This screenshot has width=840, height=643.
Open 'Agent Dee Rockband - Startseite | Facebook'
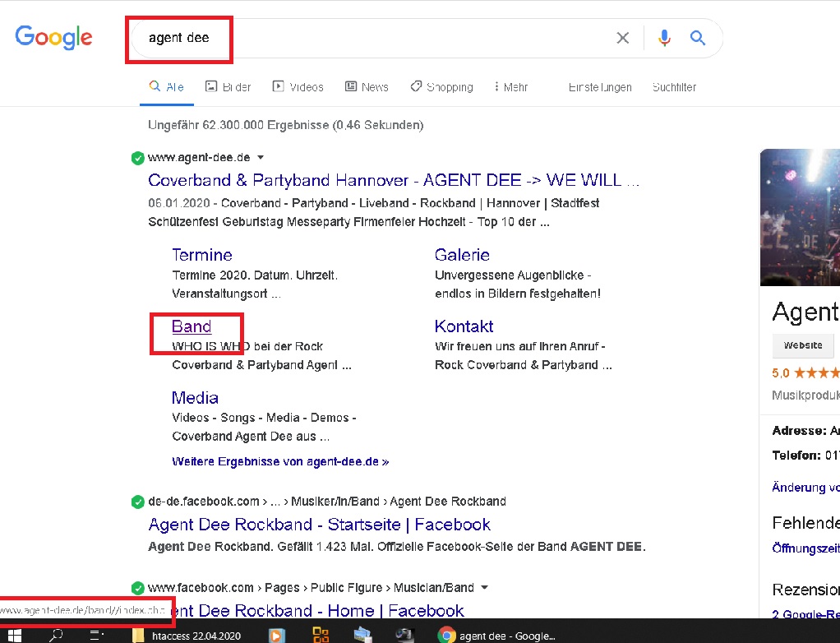point(319,524)
